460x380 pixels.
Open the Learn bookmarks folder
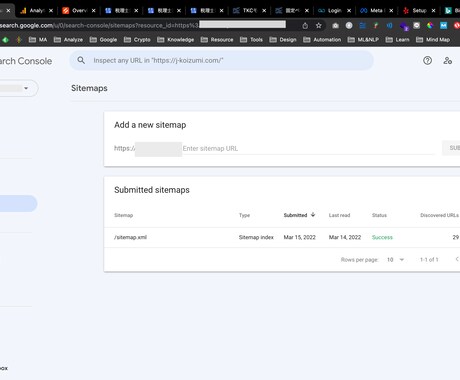coord(397,40)
